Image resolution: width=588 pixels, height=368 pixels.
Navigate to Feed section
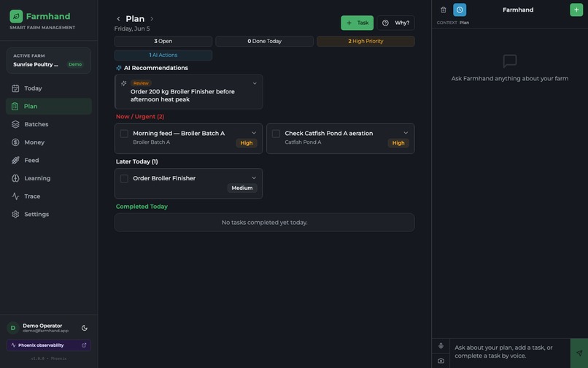[x=49, y=161]
